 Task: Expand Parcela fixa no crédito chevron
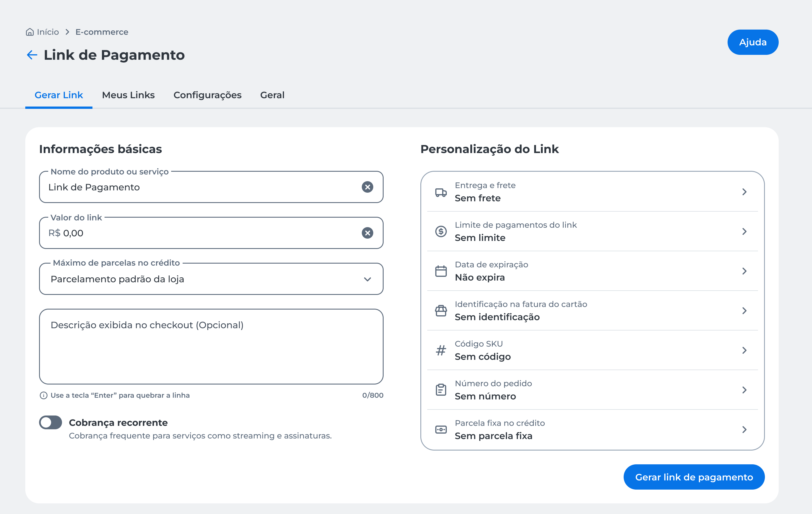[x=744, y=429]
